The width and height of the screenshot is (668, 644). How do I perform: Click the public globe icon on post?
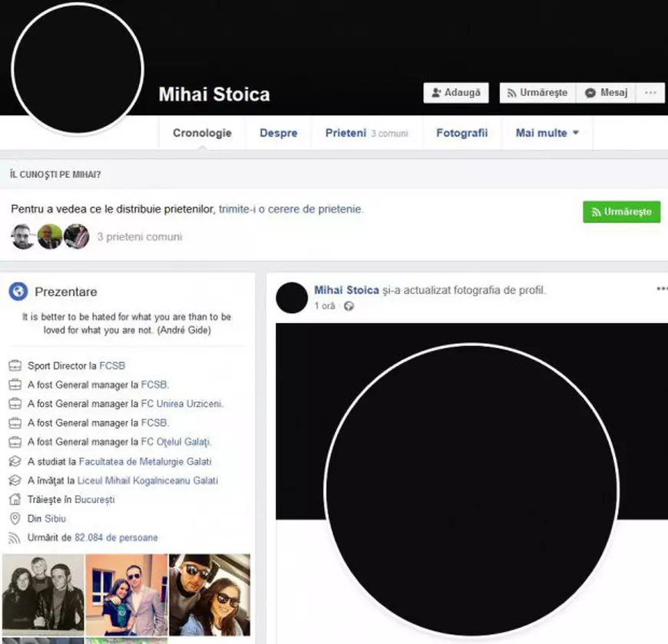pyautogui.click(x=349, y=305)
